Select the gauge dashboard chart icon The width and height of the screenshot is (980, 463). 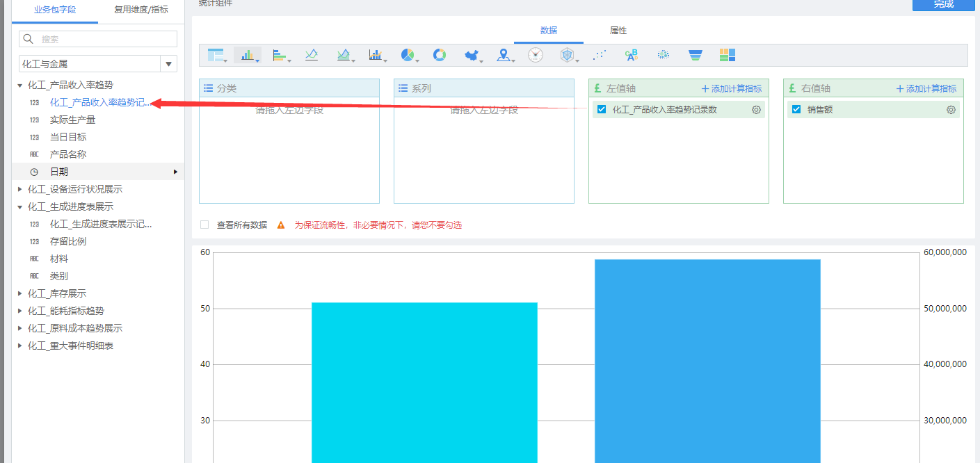point(536,55)
